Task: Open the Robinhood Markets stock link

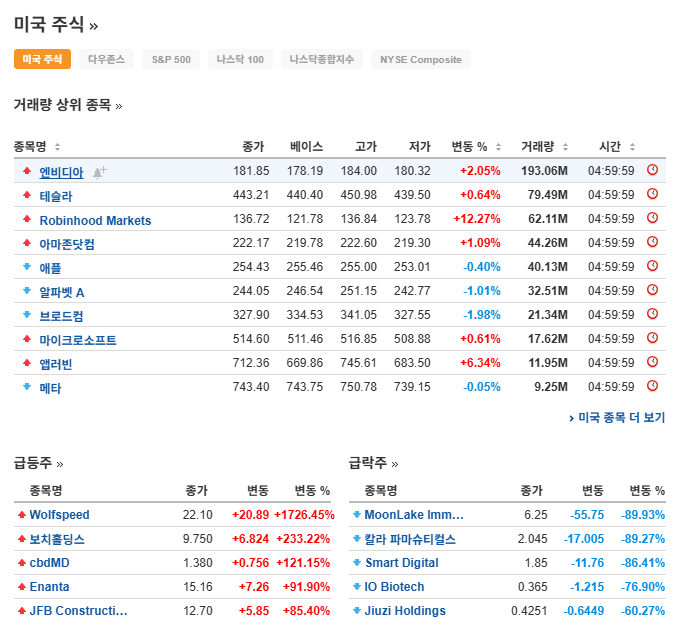Action: tap(96, 220)
